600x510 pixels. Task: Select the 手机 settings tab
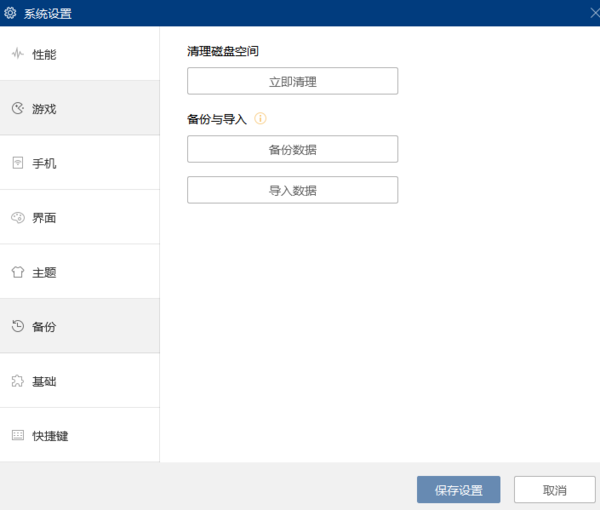[80, 163]
